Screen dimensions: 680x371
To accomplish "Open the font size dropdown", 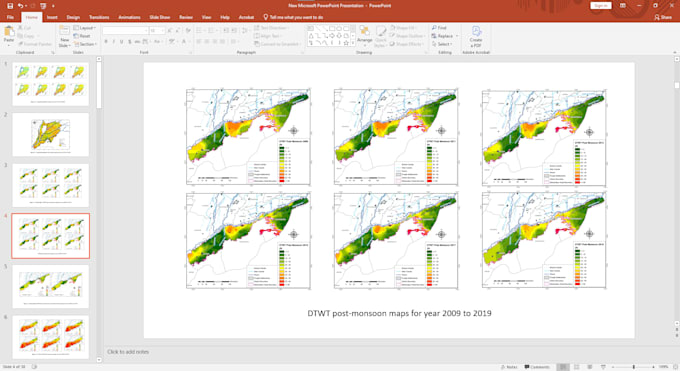I will click(x=163, y=31).
